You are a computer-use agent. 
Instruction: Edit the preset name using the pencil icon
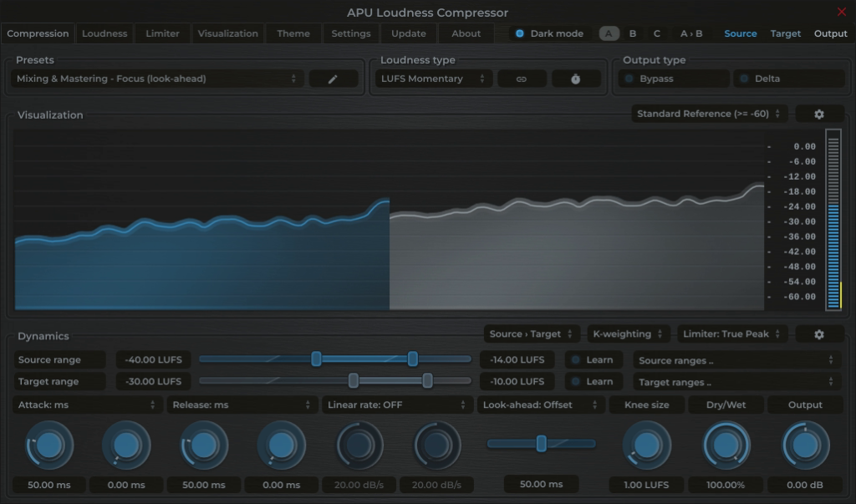(334, 78)
